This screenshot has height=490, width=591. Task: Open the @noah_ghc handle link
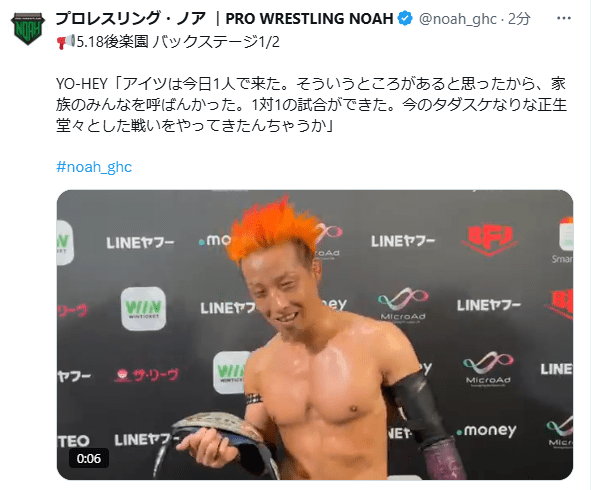pyautogui.click(x=458, y=19)
